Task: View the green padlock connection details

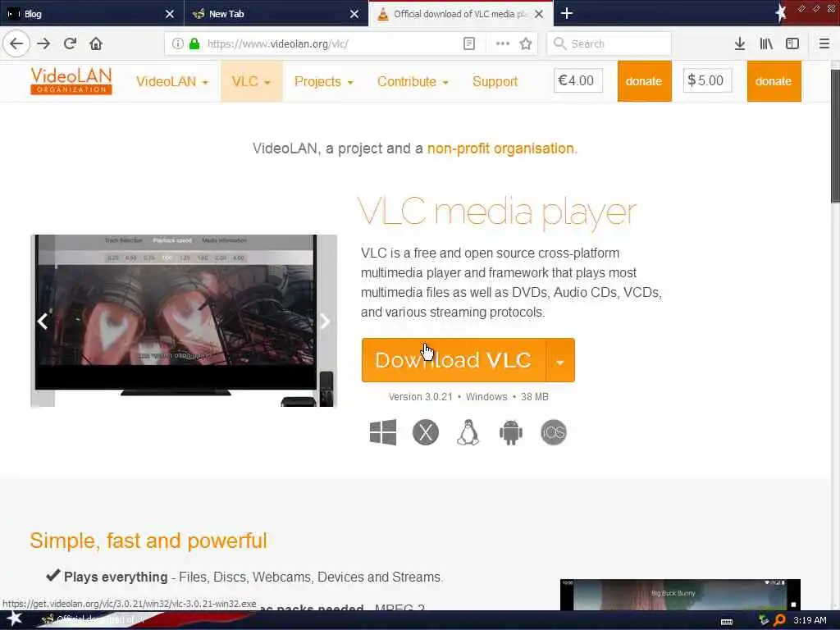Action: pos(194,44)
